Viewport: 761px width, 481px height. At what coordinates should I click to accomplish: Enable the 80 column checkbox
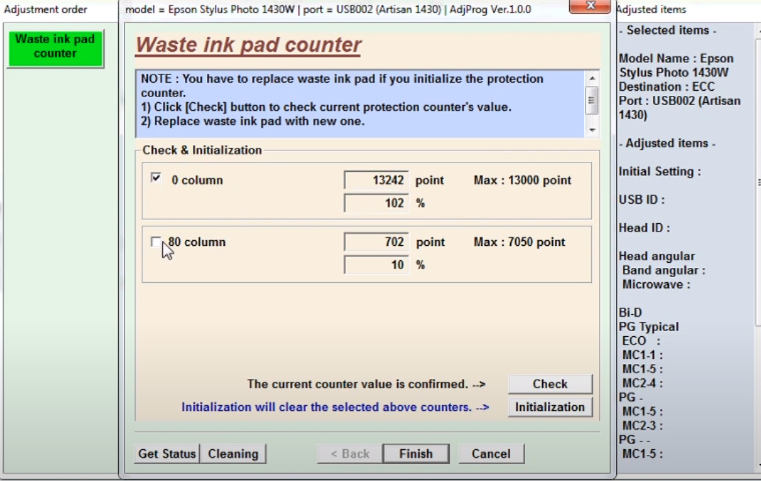(156, 242)
